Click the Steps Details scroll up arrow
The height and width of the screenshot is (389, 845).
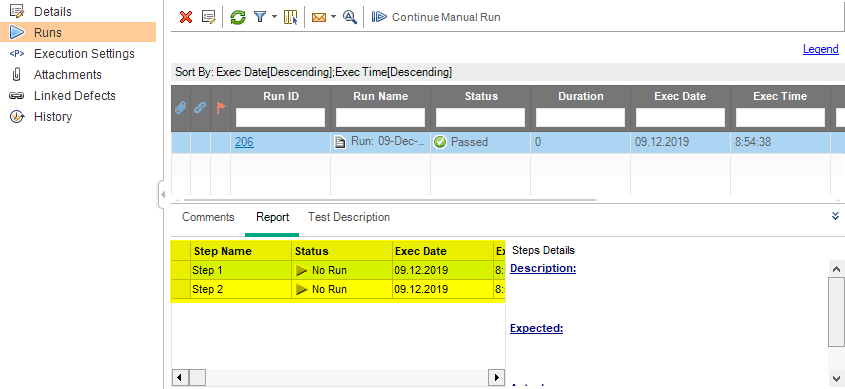click(x=836, y=269)
